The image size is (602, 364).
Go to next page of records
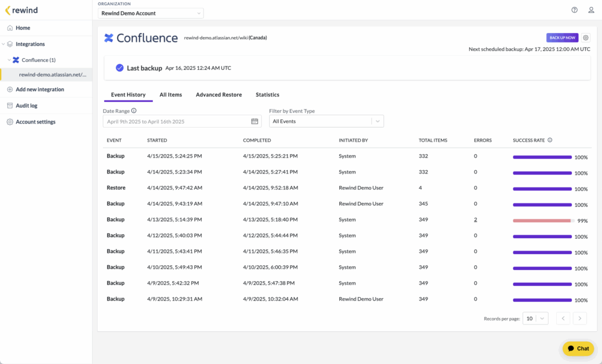580,318
